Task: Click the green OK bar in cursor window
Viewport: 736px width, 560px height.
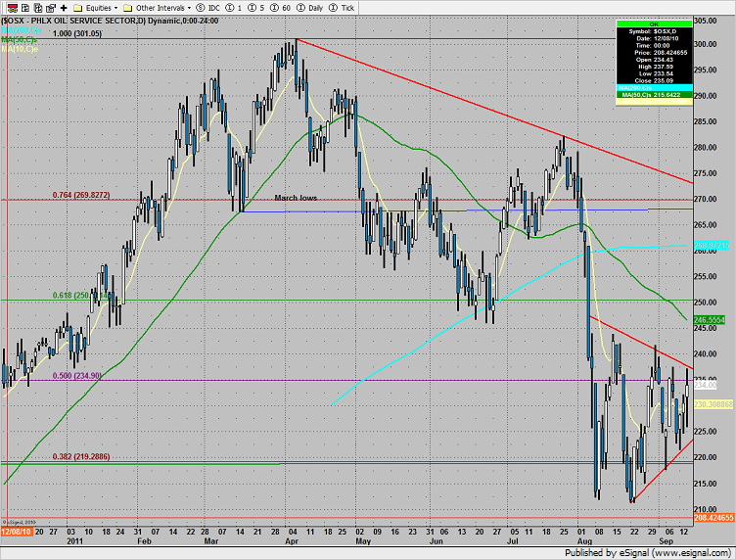Action: click(654, 23)
